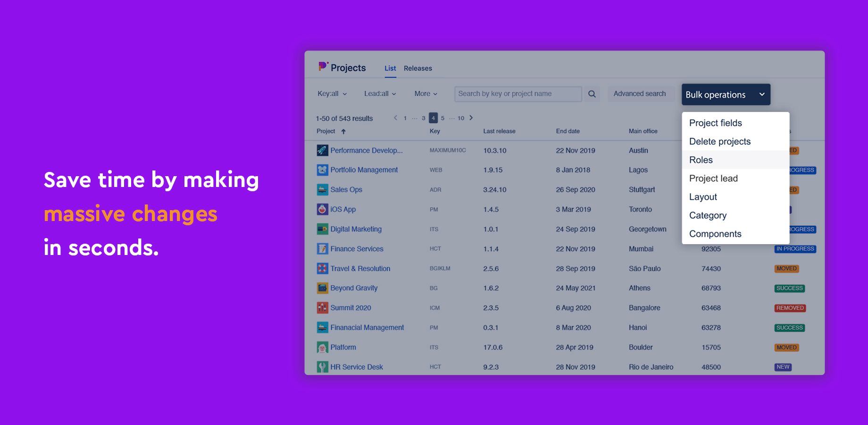The height and width of the screenshot is (425, 868).
Task: Click SUCCESS badge on Beyond Gravity row
Action: click(x=790, y=288)
